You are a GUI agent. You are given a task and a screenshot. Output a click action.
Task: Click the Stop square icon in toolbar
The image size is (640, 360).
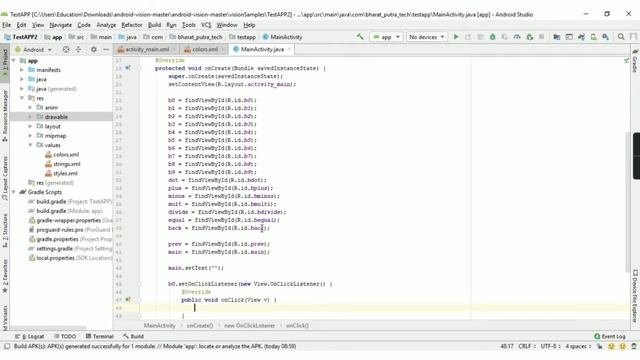pos(542,37)
